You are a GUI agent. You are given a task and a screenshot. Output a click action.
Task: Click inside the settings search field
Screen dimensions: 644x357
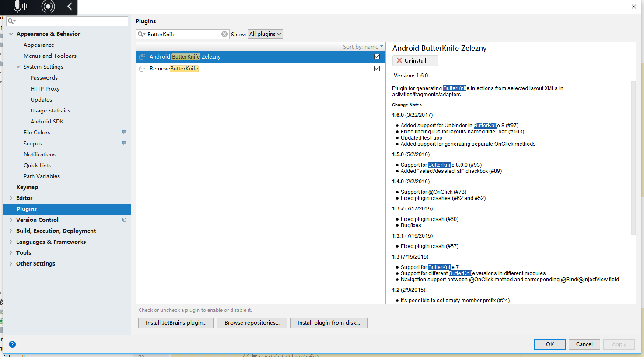point(67,21)
